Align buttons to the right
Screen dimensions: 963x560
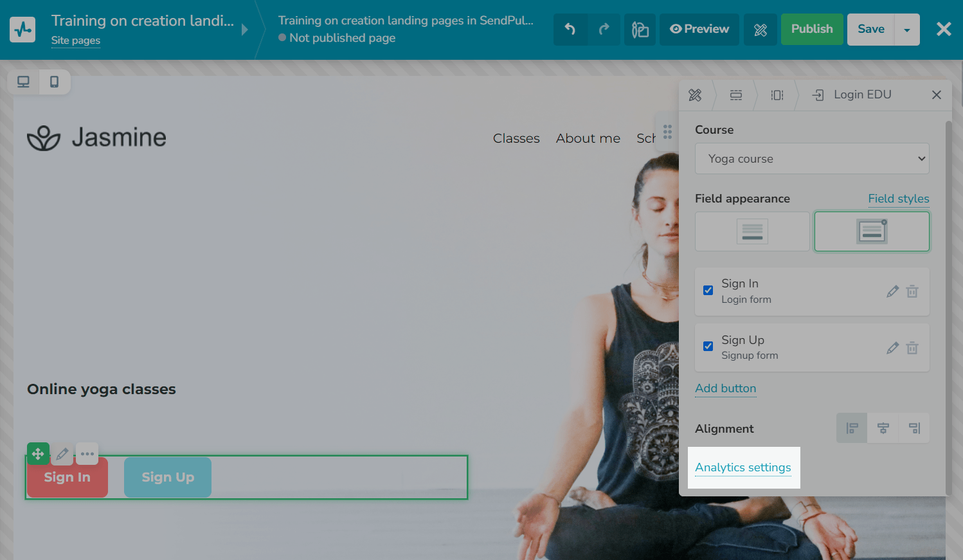914,428
